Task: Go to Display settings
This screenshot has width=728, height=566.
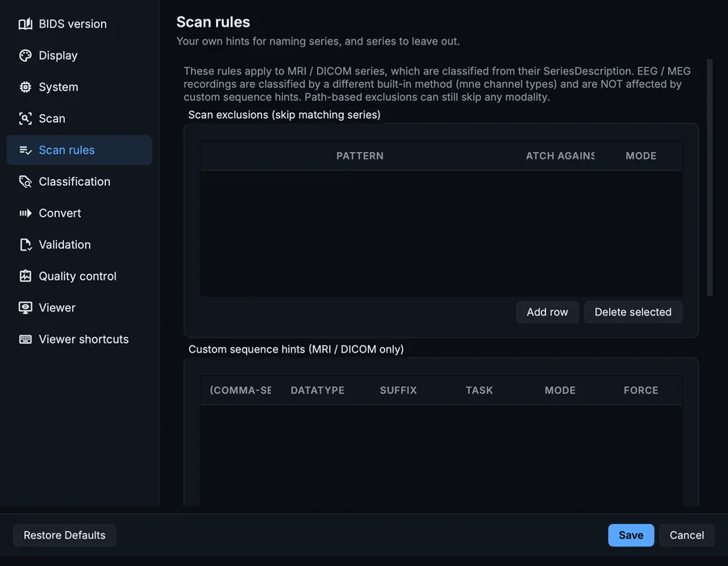Action: [x=79, y=55]
